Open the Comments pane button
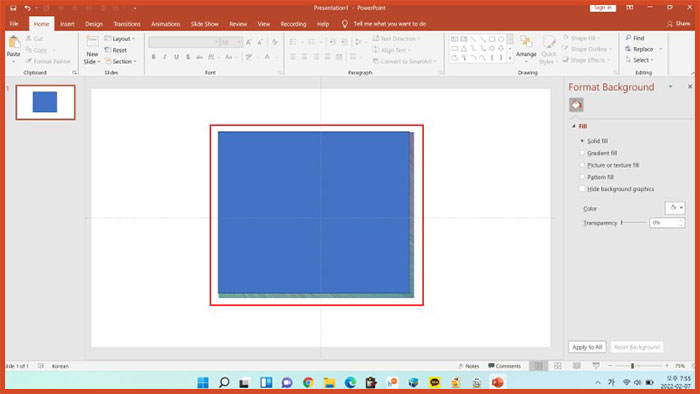 (x=504, y=366)
